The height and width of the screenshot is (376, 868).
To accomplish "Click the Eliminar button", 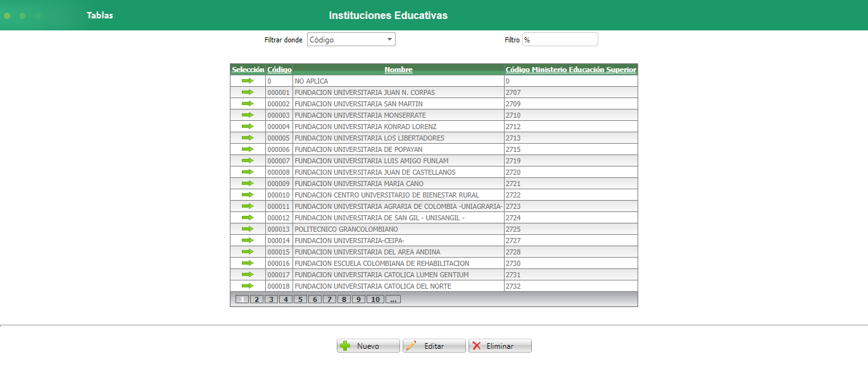I will [500, 346].
